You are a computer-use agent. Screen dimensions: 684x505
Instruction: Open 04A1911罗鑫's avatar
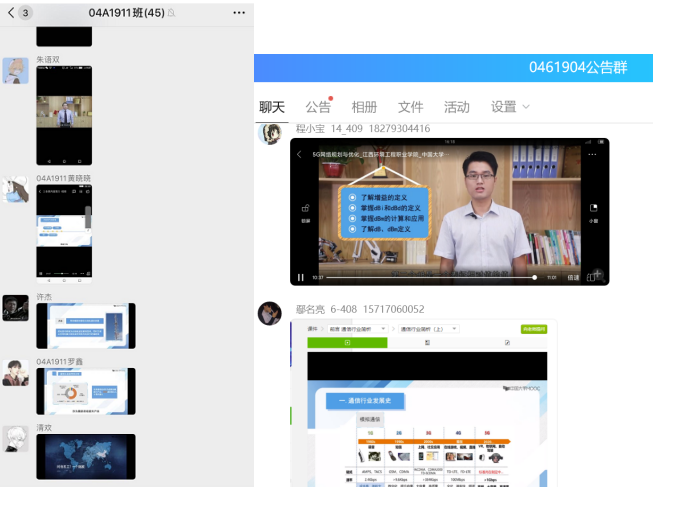(16, 373)
